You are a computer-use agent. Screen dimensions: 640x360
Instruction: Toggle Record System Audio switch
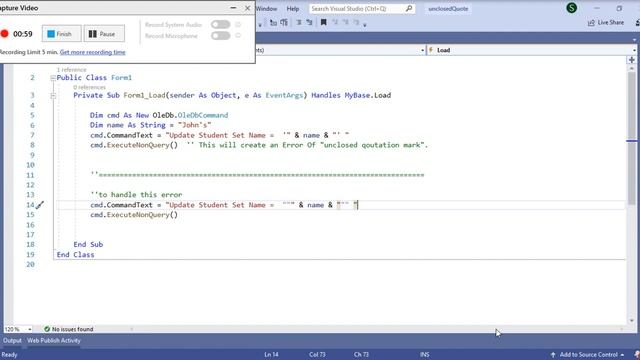[x=220, y=24]
